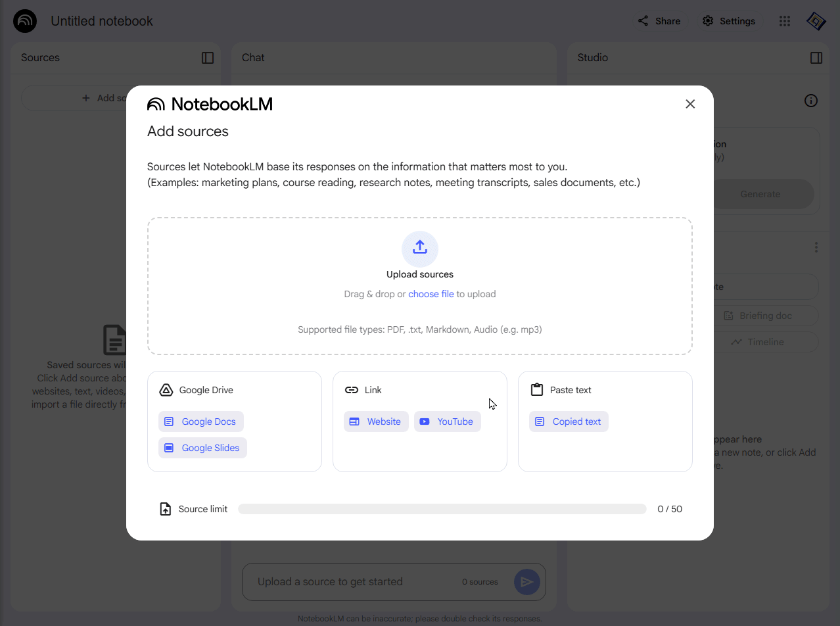840x626 pixels.
Task: Click the Website chip icon
Action: click(x=354, y=421)
